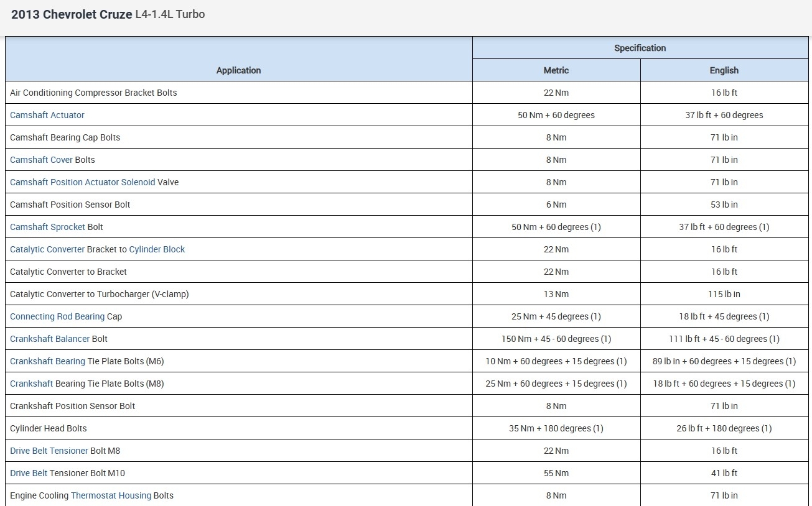Screen dimensions: 812x506
Task: Click 25 Nm + 60 degrees + 15 degrees value
Action: pyautogui.click(x=556, y=384)
